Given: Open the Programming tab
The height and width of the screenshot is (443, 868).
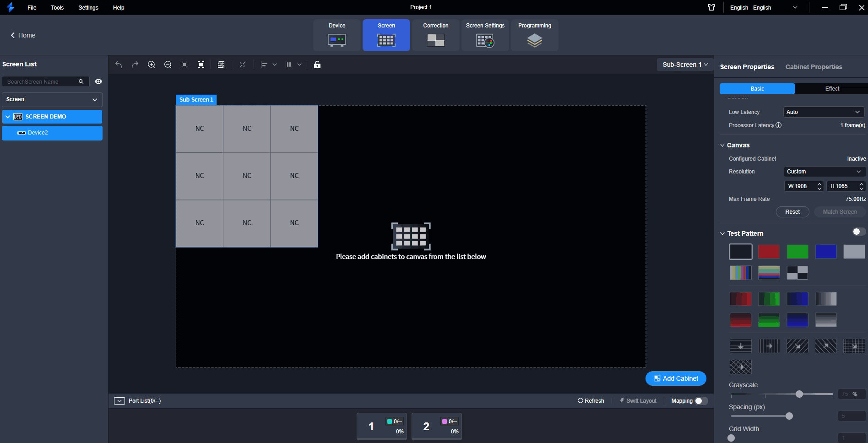Looking at the screenshot, I should coord(535,35).
